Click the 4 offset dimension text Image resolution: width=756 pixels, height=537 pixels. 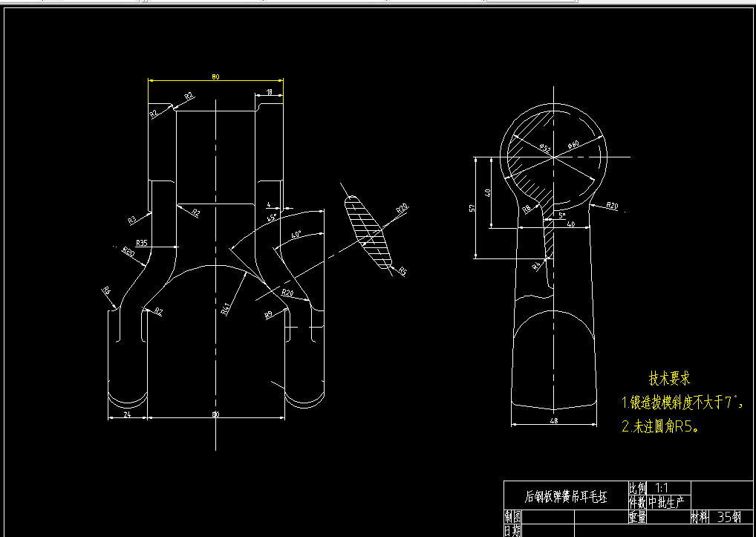pos(269,205)
